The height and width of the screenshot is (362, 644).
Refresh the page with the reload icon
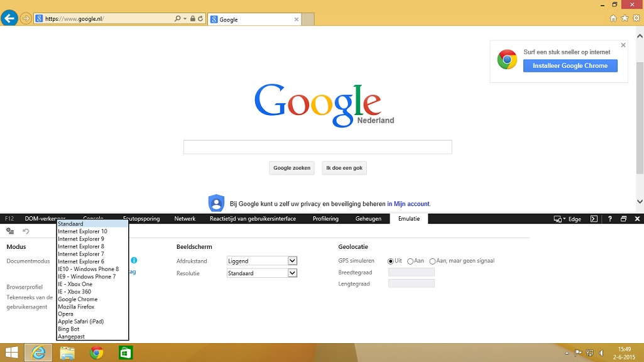coord(200,18)
